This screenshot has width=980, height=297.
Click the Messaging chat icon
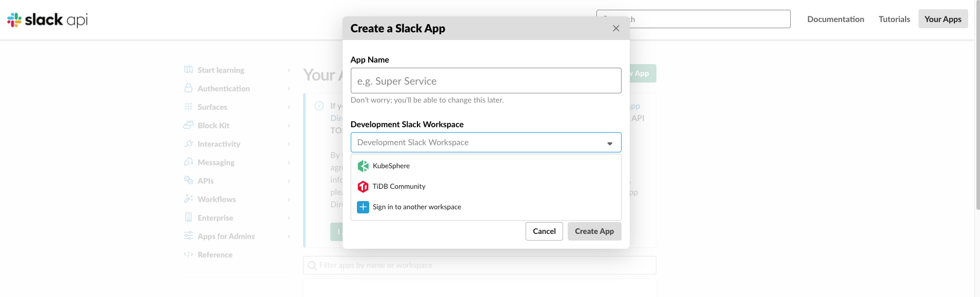(x=188, y=162)
